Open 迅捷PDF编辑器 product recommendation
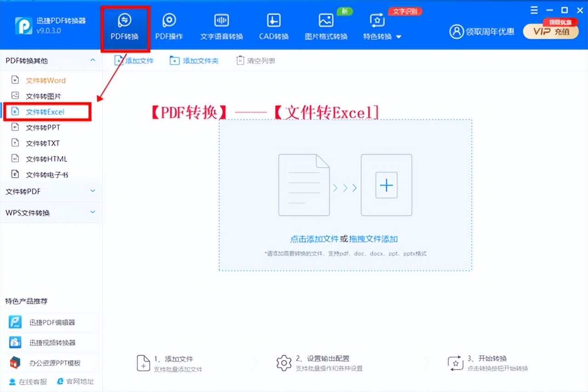 [x=52, y=322]
